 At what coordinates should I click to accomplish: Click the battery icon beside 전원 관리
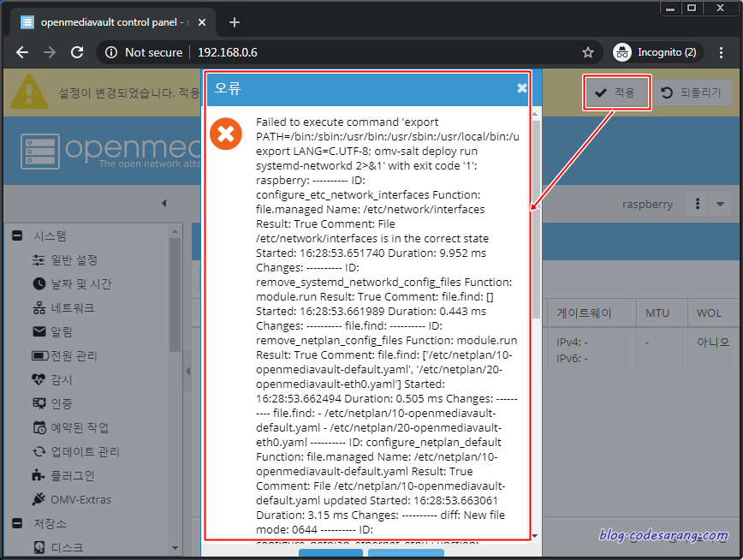click(39, 355)
